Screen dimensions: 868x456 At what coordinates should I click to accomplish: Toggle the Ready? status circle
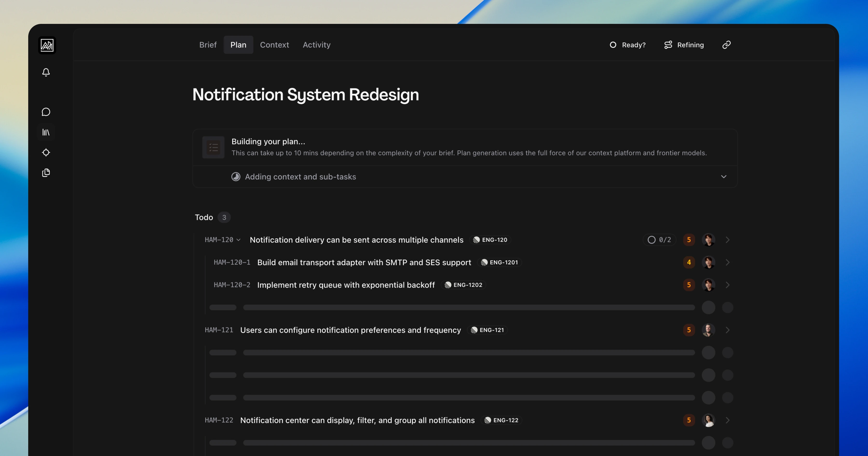coord(613,45)
